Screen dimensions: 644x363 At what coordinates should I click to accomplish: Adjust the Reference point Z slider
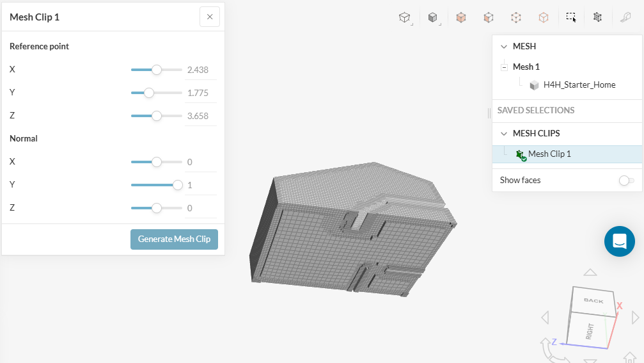tap(157, 116)
